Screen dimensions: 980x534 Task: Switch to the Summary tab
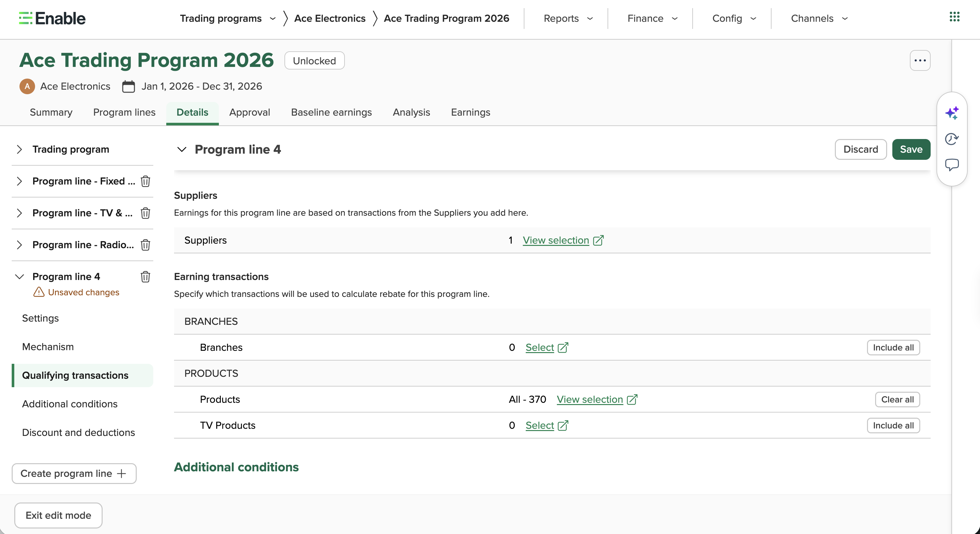coord(51,112)
